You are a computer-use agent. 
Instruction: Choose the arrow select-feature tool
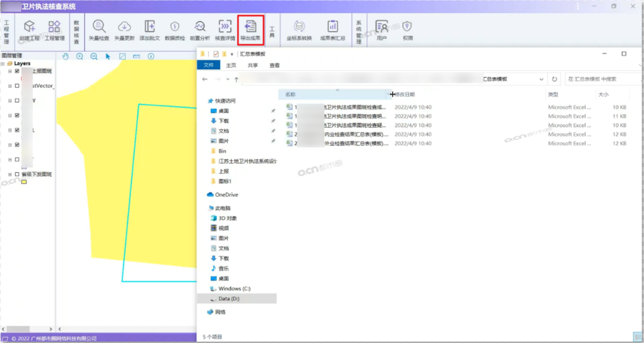[x=108, y=56]
